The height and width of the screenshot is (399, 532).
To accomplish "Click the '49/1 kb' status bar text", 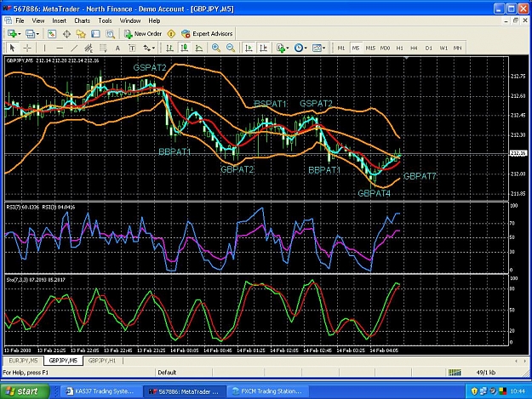I will [486, 373].
